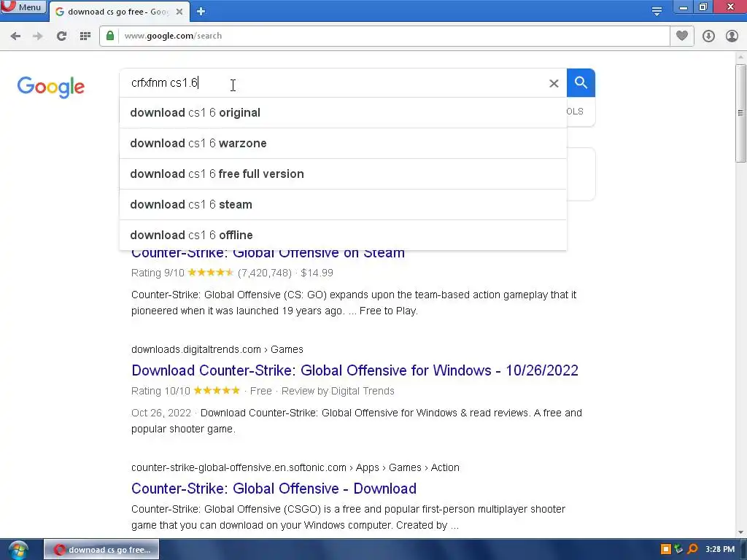Open the Opera Menu button
The height and width of the screenshot is (560, 747).
pos(23,7)
